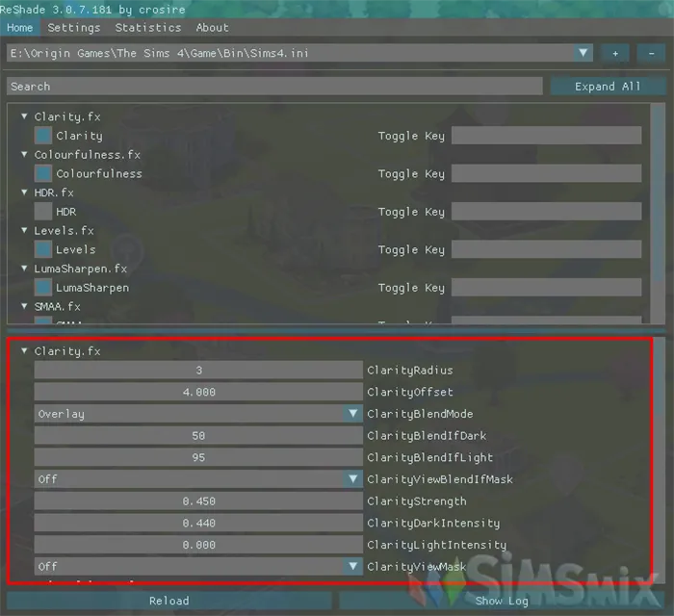The image size is (674, 616).
Task: Click the technique list scrollbar
Action: tap(658, 193)
